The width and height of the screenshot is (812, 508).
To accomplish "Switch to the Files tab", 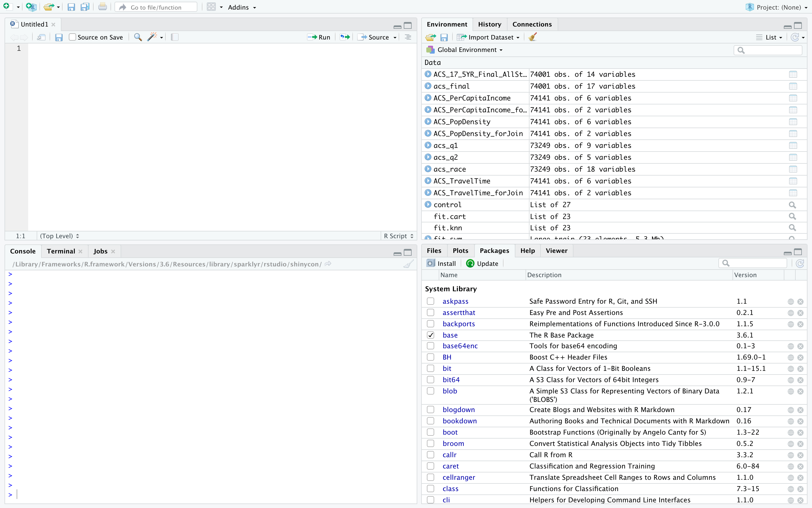I will click(x=434, y=251).
